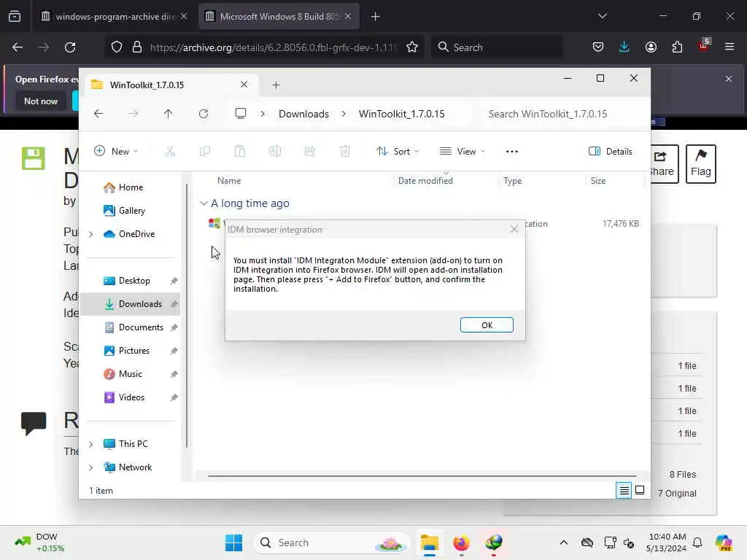Expand the OneDrive node in sidebar
Image resolution: width=747 pixels, height=560 pixels.
tap(91, 234)
